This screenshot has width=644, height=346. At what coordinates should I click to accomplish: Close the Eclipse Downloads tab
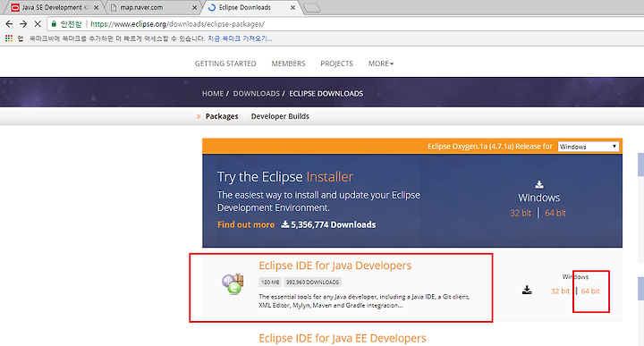(x=292, y=8)
